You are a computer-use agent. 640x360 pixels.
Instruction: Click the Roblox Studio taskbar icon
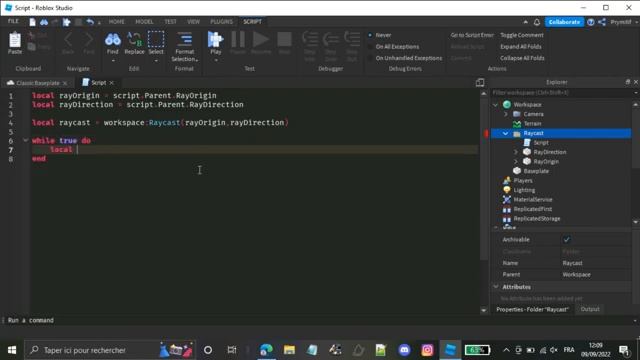[x=450, y=350]
